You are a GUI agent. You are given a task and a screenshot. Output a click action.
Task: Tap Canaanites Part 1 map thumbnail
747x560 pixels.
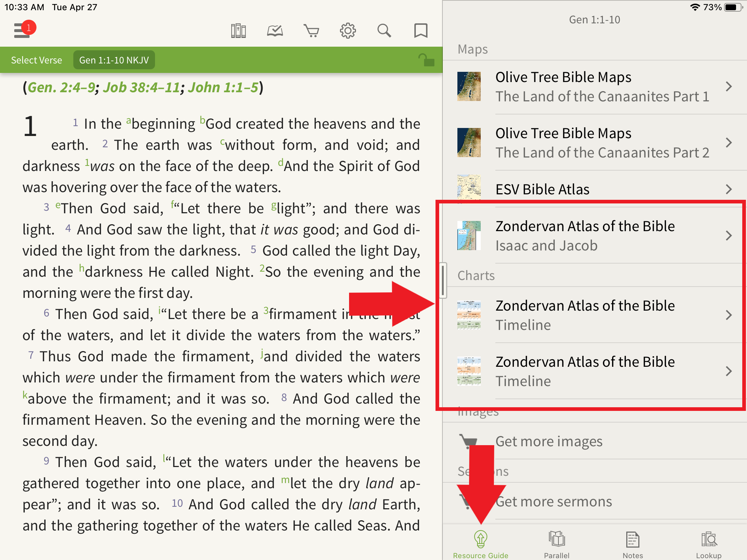coord(469,86)
